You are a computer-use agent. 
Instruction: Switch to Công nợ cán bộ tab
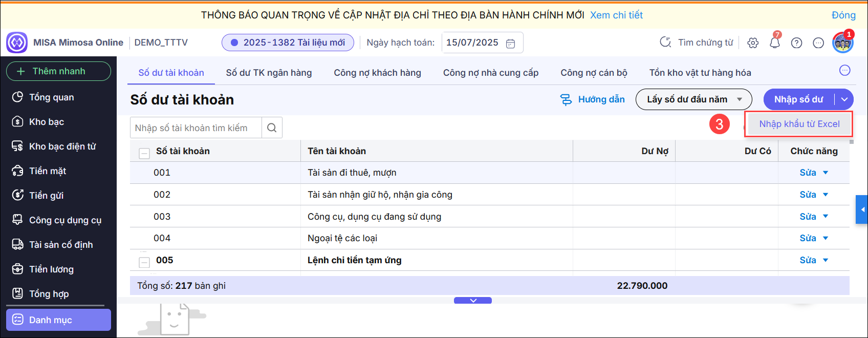pyautogui.click(x=594, y=73)
